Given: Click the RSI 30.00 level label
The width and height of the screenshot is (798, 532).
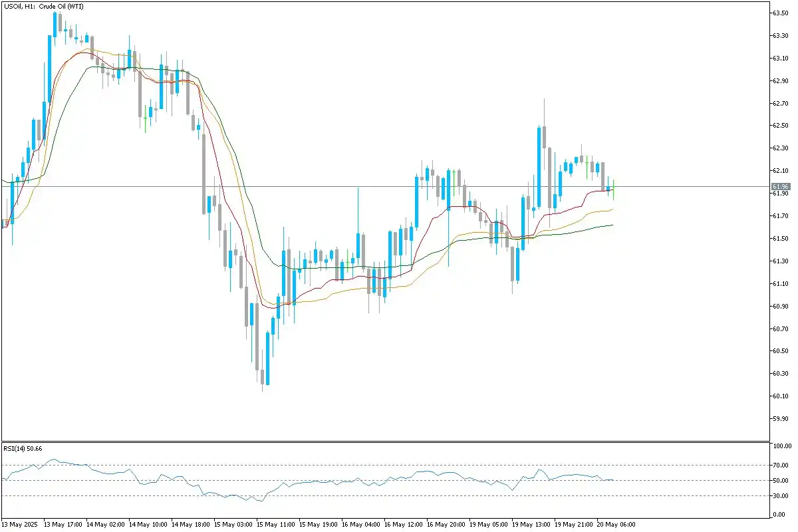Looking at the screenshot, I should pyautogui.click(x=780, y=496).
